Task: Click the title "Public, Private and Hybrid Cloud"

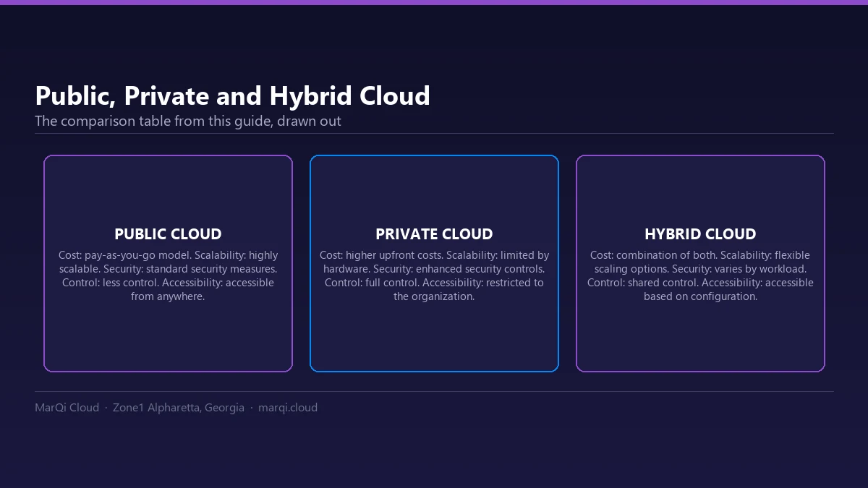Action: 232,96
